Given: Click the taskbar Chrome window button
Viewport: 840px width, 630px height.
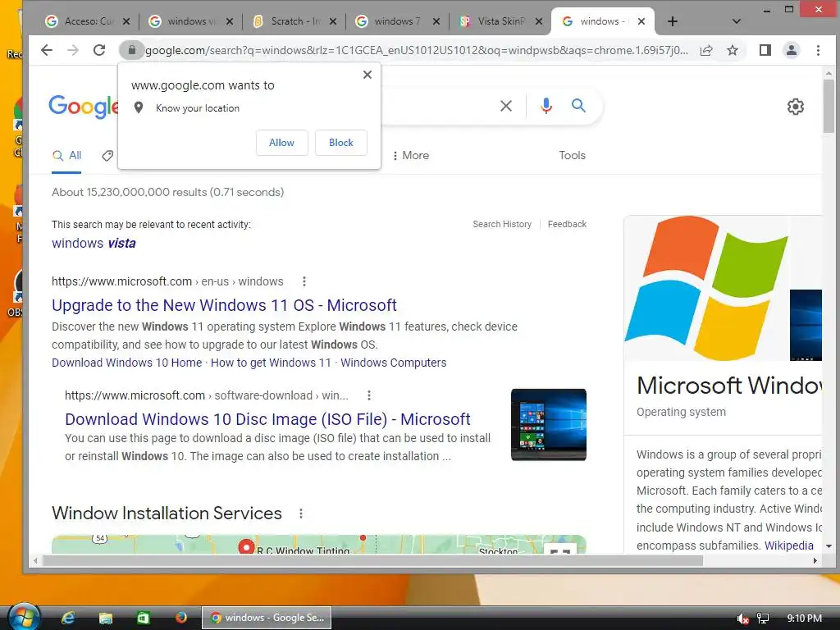Looking at the screenshot, I should point(267,618).
